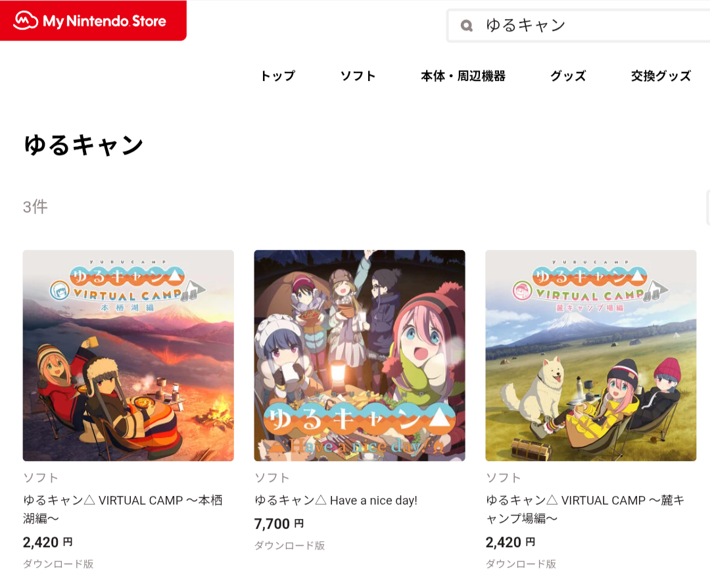Click the search magnifier icon

coord(466,26)
